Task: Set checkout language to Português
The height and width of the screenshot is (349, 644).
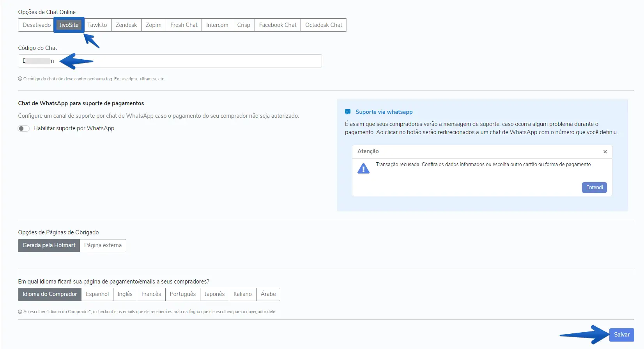Action: (x=182, y=294)
